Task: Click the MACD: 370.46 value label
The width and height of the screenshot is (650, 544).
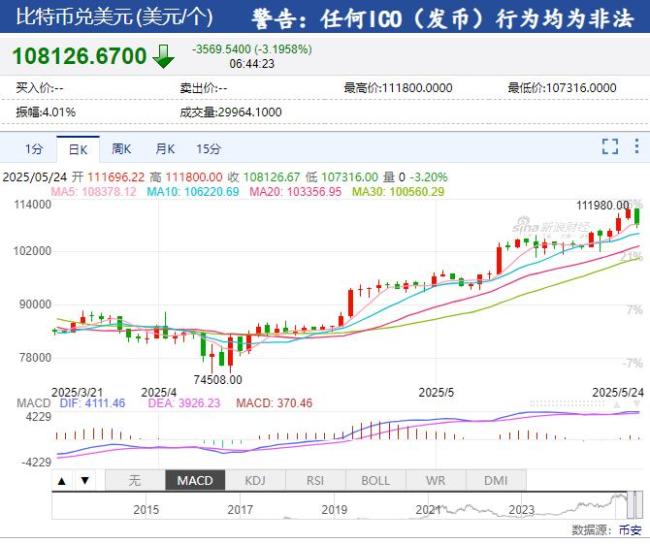Action: [x=274, y=403]
